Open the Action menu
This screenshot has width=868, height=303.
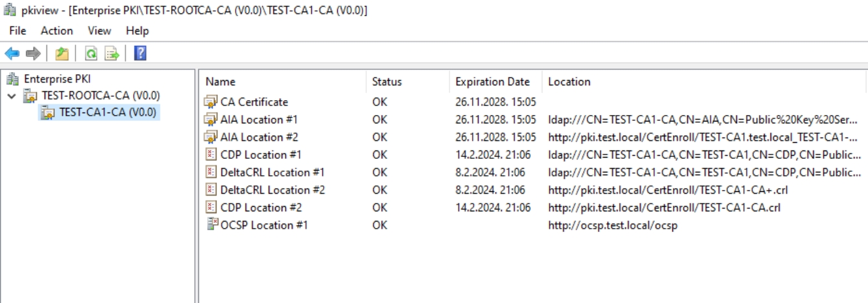click(x=57, y=30)
